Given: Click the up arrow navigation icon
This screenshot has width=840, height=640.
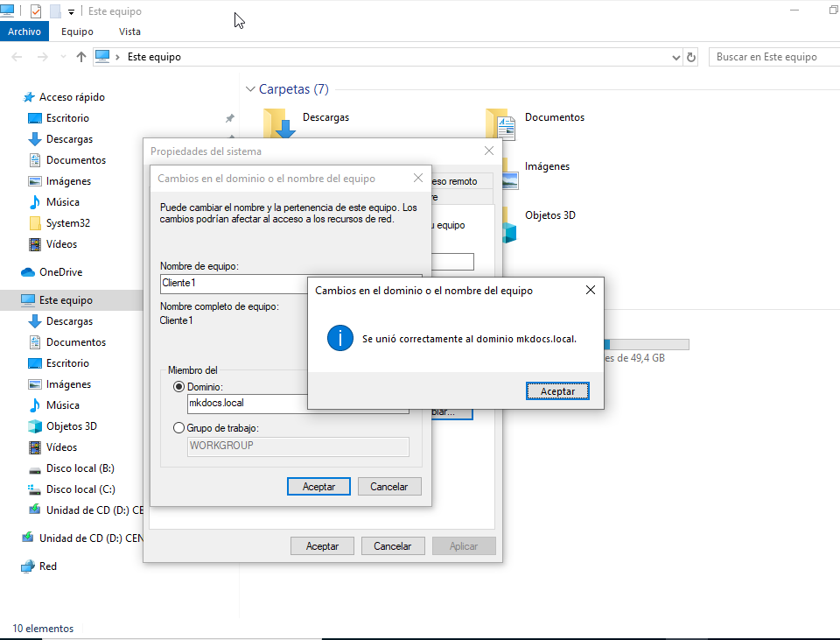Looking at the screenshot, I should click(81, 57).
